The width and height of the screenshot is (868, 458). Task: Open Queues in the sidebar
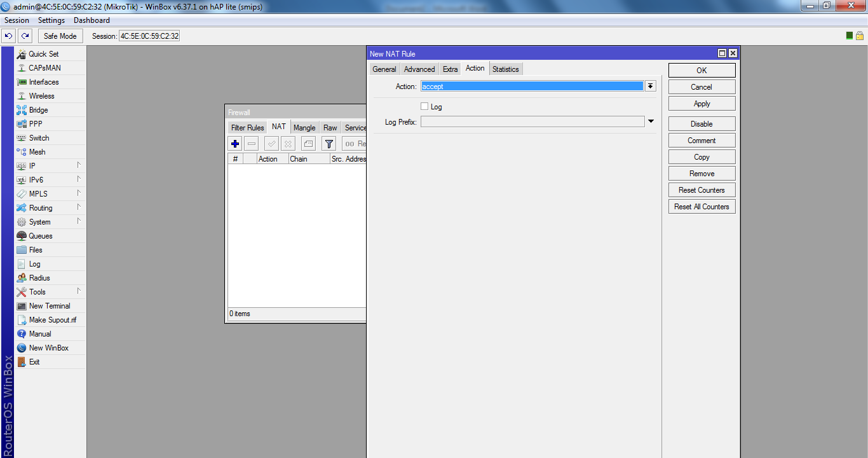[x=50, y=236]
